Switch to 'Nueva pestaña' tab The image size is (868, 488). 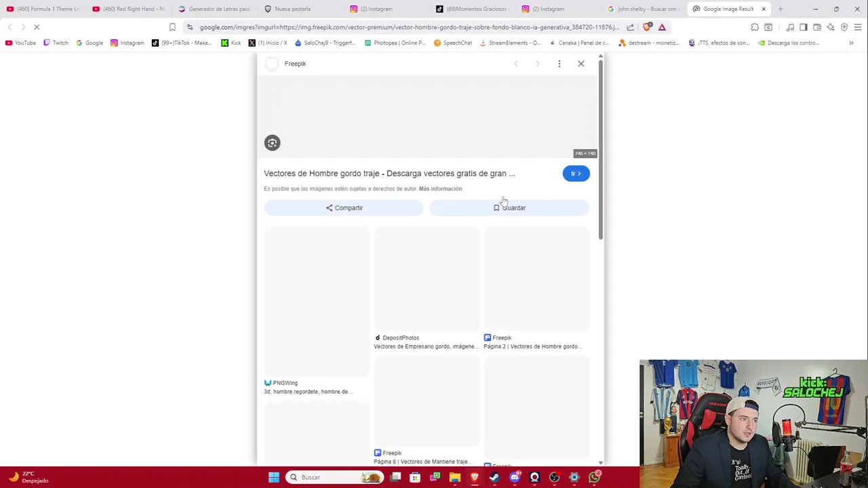click(300, 9)
